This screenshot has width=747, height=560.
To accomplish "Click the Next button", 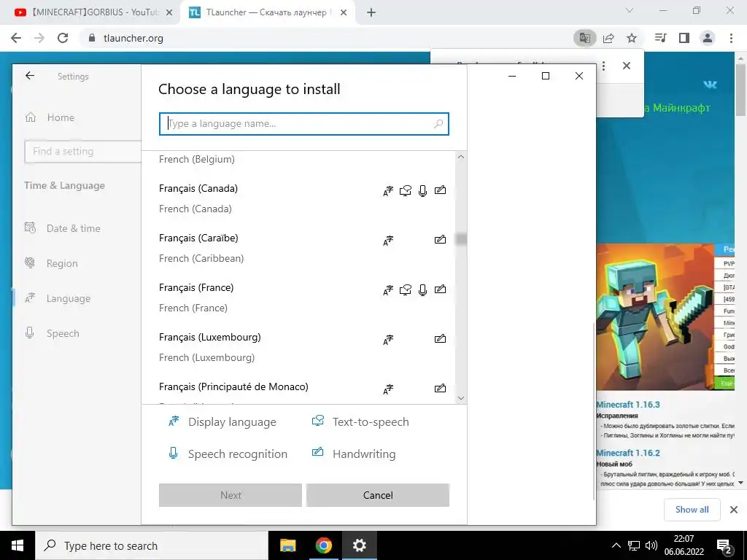I will click(x=231, y=495).
